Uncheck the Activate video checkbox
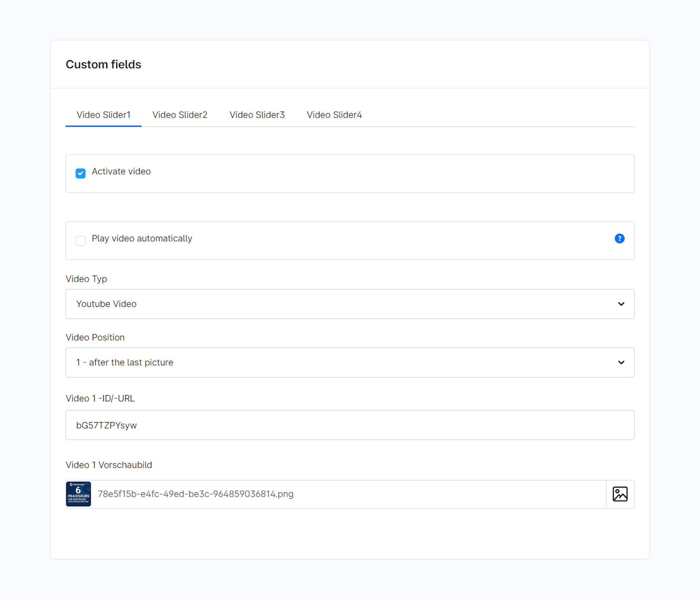The image size is (700, 600). (x=81, y=173)
